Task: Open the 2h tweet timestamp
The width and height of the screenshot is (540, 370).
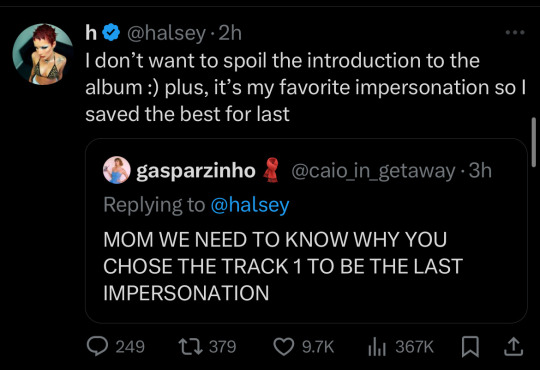Action: click(230, 33)
